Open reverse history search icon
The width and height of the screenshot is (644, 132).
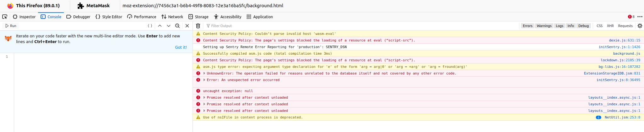[177, 26]
